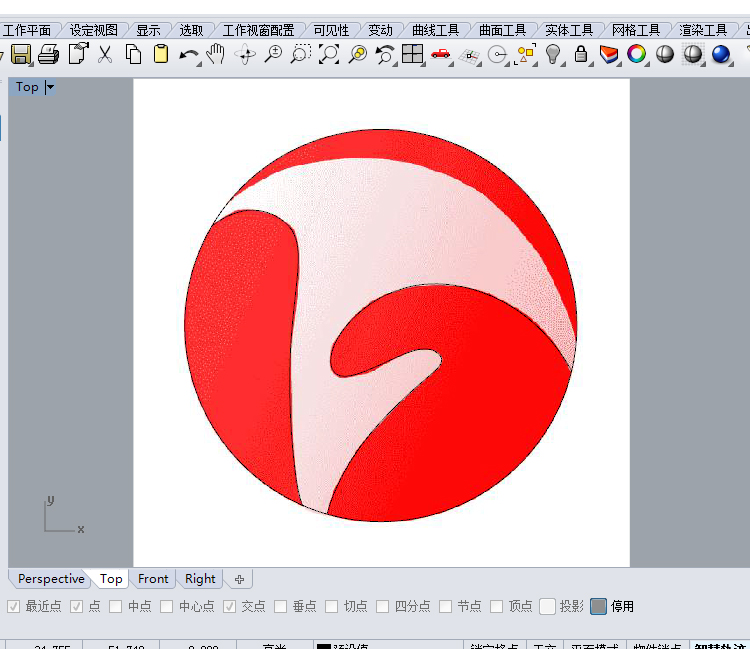The height and width of the screenshot is (649, 750).
Task: Click the Top viewport title label
Action: tap(27, 87)
